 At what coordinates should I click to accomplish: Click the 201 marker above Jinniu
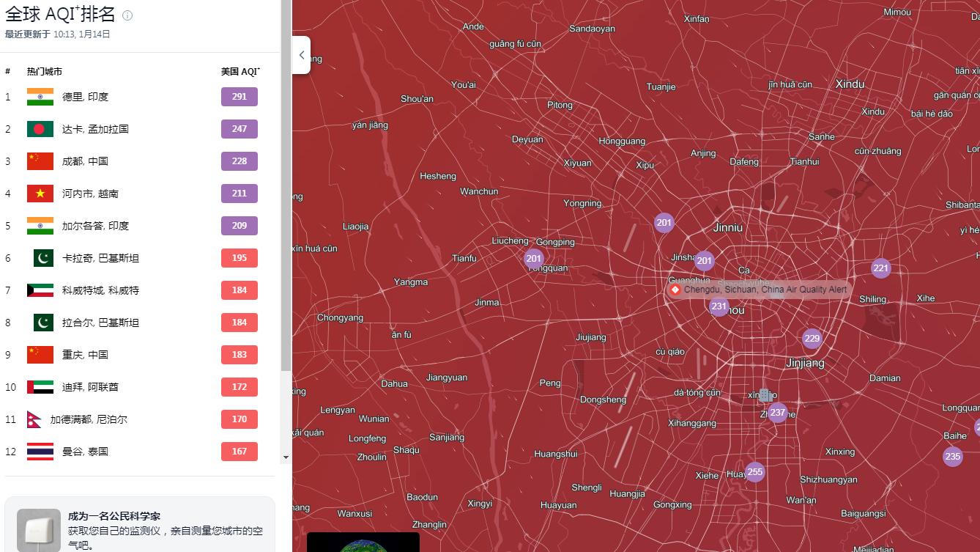pos(664,223)
